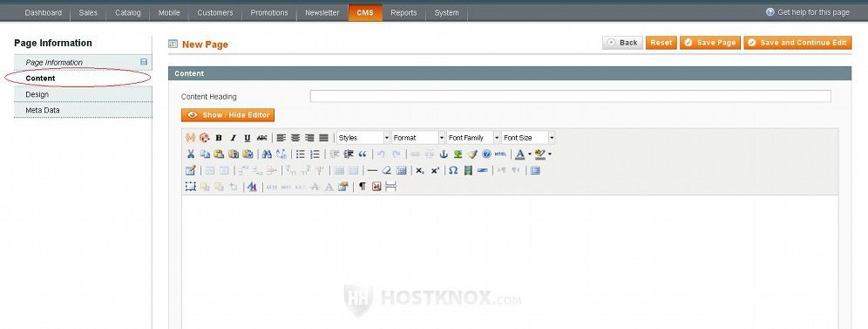Insert unordered bullet list
Image resolution: width=868 pixels, height=329 pixels.
click(x=300, y=154)
